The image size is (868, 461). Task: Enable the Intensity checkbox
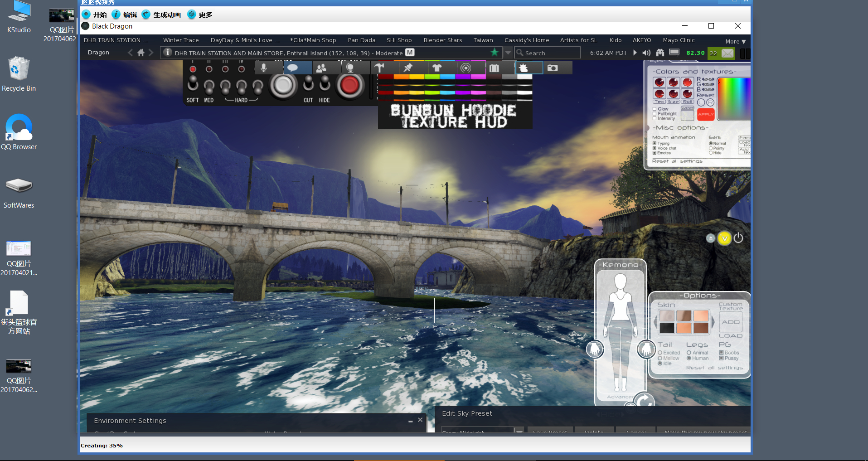point(655,118)
